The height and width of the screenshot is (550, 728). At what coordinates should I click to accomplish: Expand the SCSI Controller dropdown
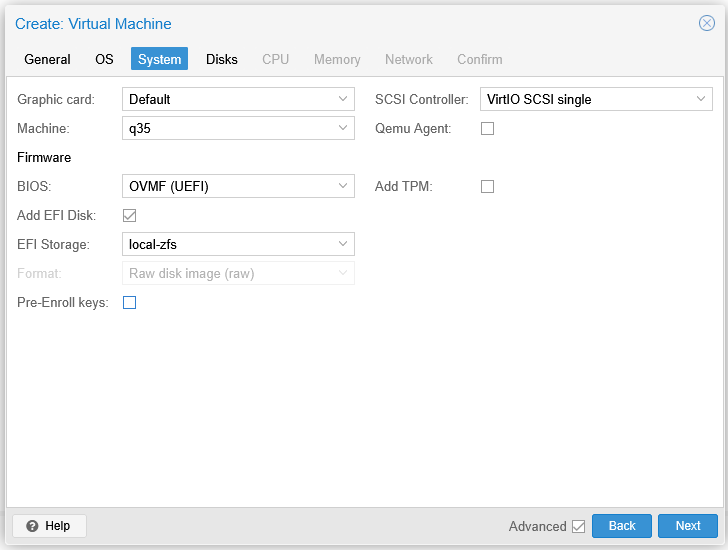point(701,99)
